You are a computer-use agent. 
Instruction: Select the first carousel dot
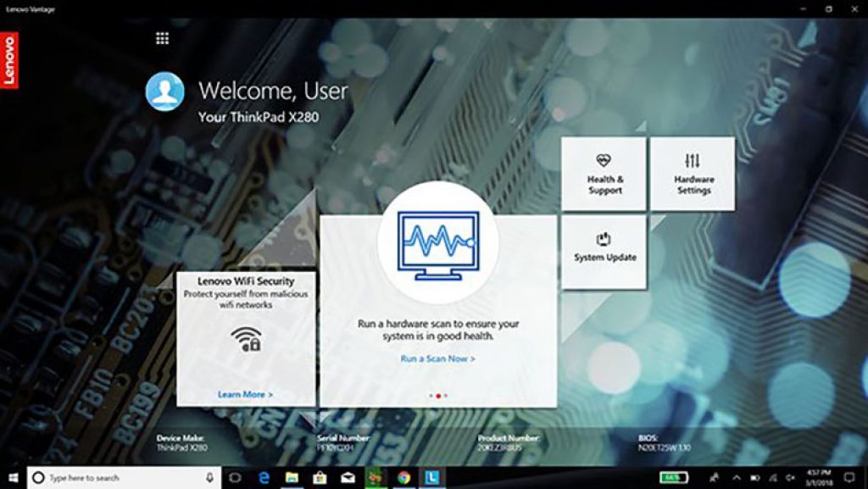coord(431,396)
